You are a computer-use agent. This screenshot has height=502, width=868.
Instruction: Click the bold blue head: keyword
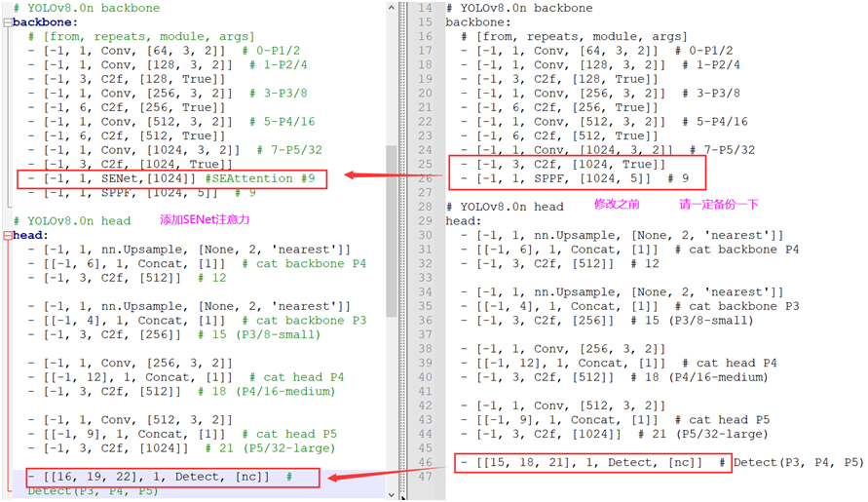31,235
